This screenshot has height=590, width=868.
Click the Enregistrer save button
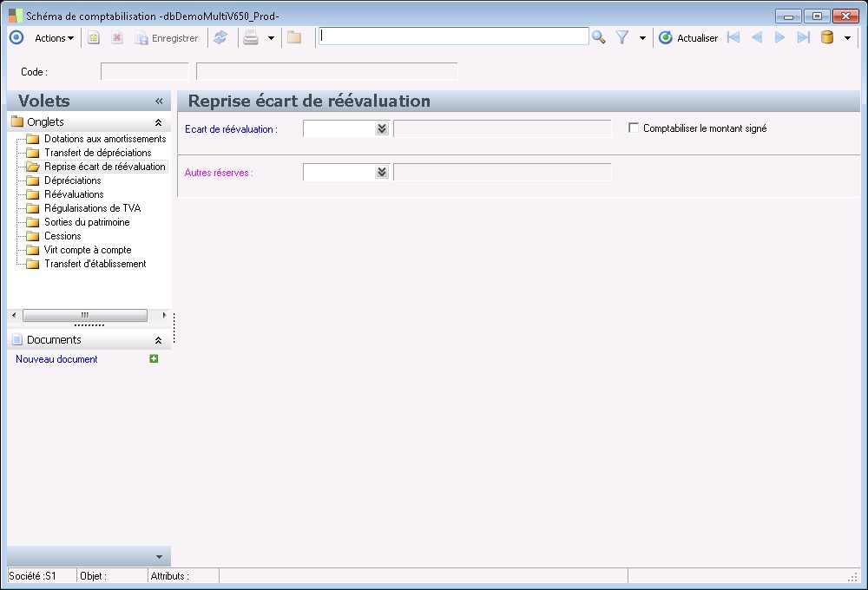(x=167, y=38)
